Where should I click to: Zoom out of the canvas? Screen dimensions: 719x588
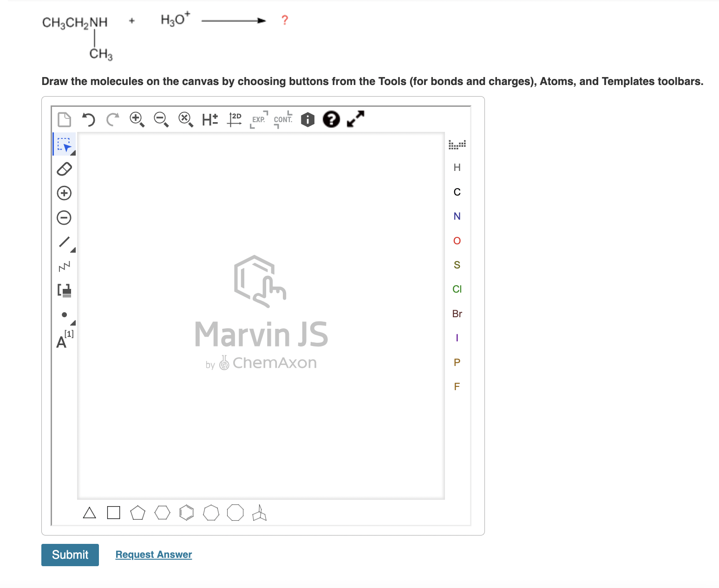pos(161,119)
